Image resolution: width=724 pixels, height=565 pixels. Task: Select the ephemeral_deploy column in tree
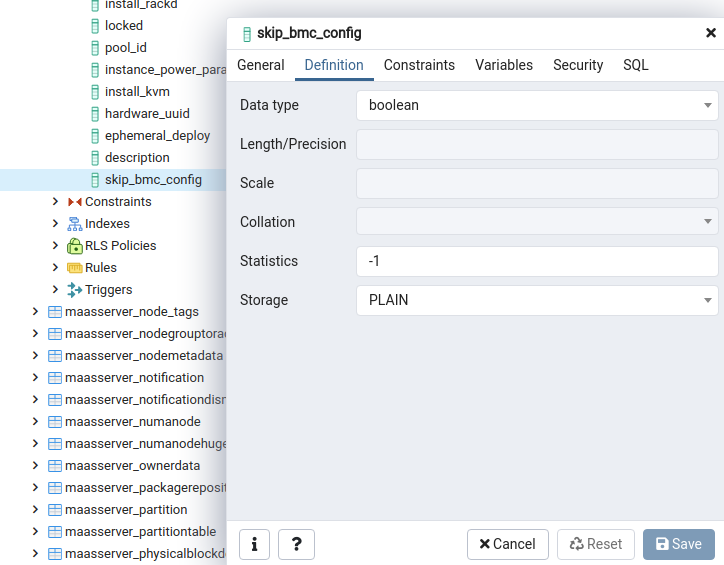[157, 136]
